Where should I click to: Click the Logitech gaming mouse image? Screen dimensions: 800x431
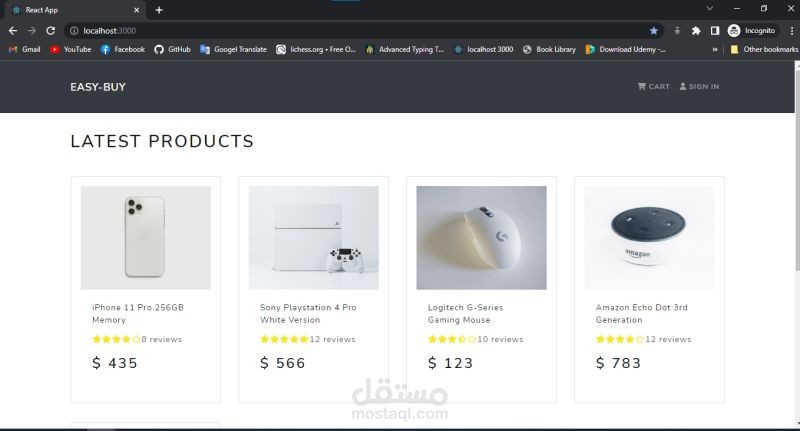[x=481, y=238]
